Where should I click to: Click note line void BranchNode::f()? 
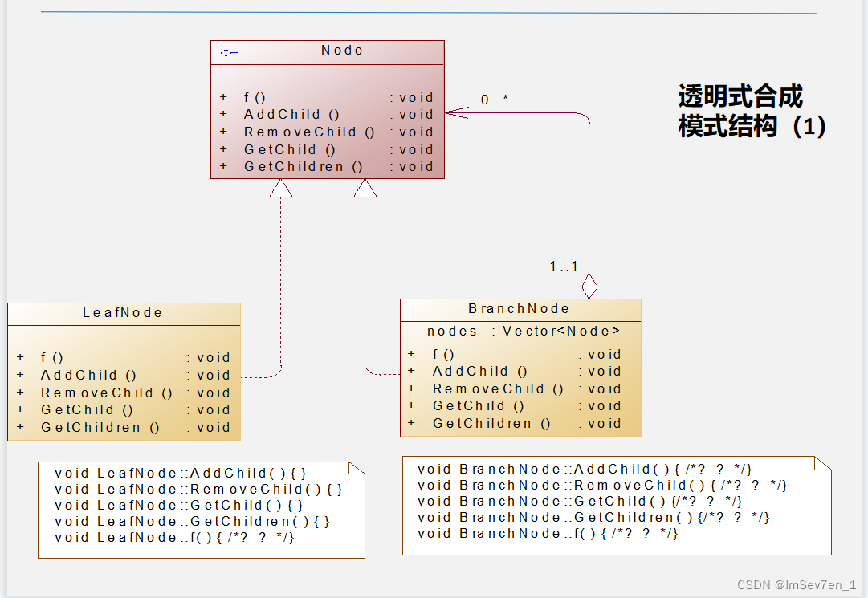[x=548, y=534]
